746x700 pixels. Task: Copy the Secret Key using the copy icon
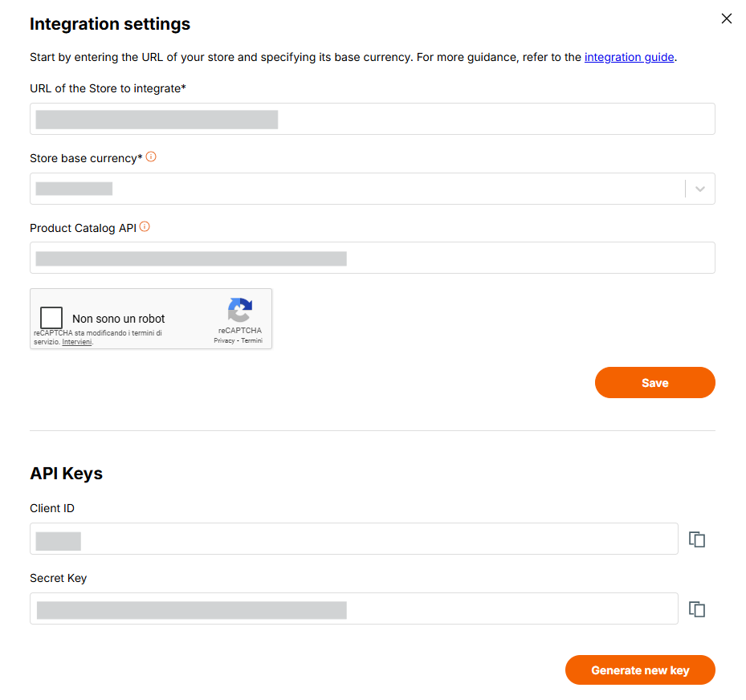696,608
